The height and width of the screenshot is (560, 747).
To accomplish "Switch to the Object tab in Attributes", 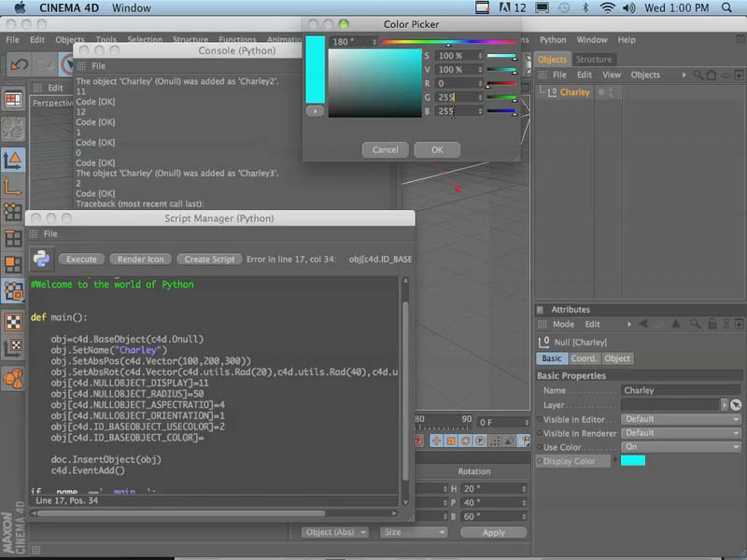I will [x=617, y=358].
